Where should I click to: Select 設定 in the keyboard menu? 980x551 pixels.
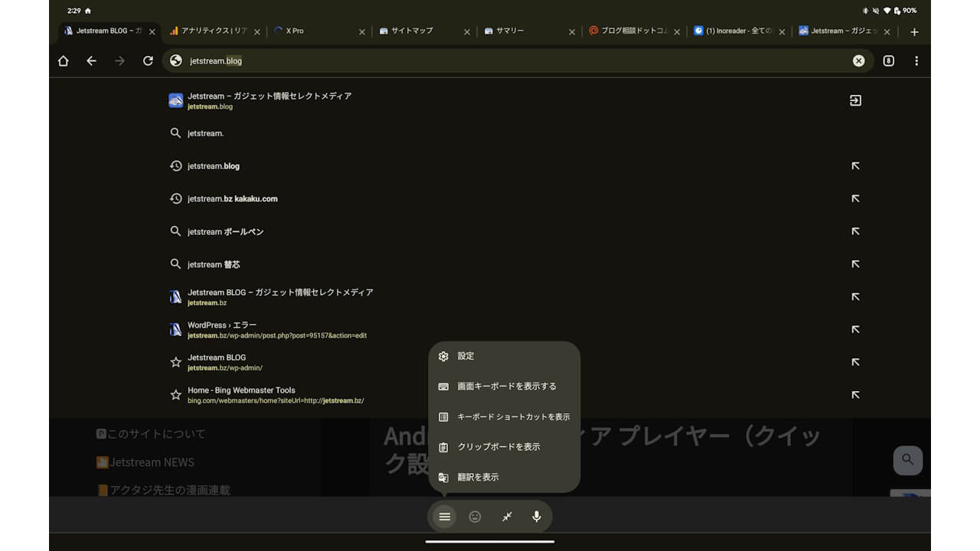(x=505, y=357)
